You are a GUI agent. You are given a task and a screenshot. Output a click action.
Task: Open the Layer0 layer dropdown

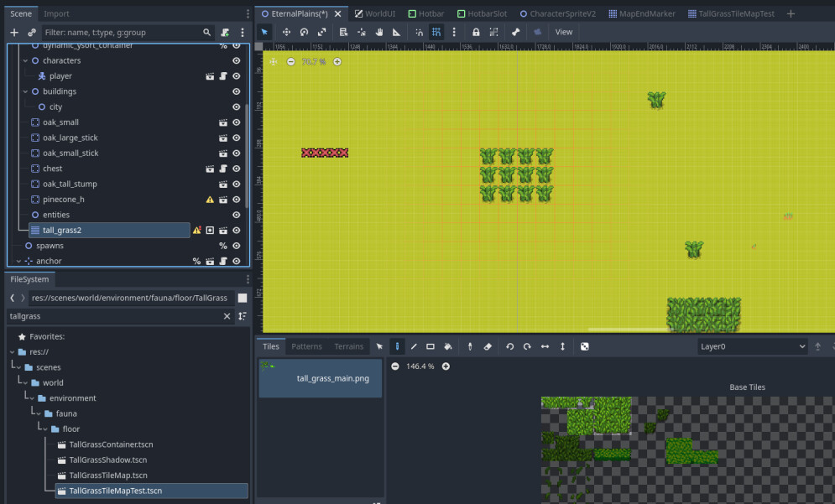tap(753, 346)
